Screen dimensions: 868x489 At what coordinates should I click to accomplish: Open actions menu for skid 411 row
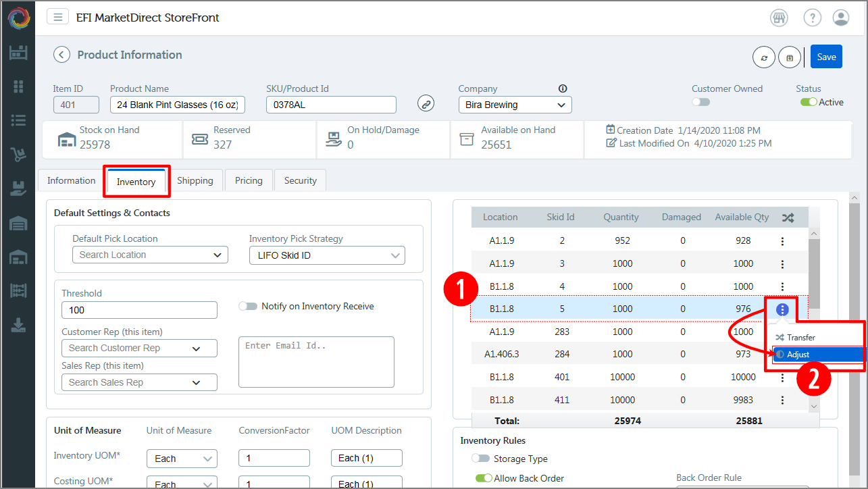coord(782,400)
